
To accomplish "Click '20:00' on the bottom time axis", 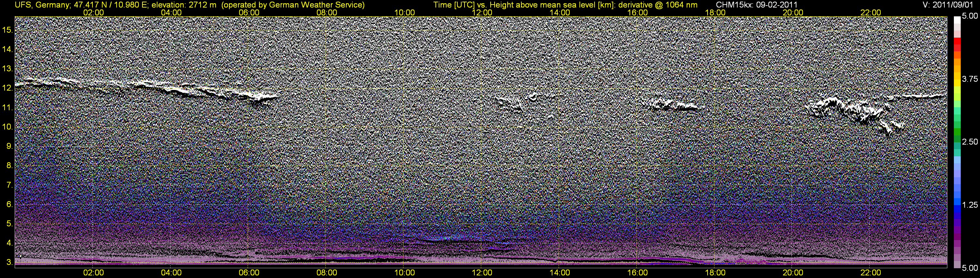I will (793, 273).
